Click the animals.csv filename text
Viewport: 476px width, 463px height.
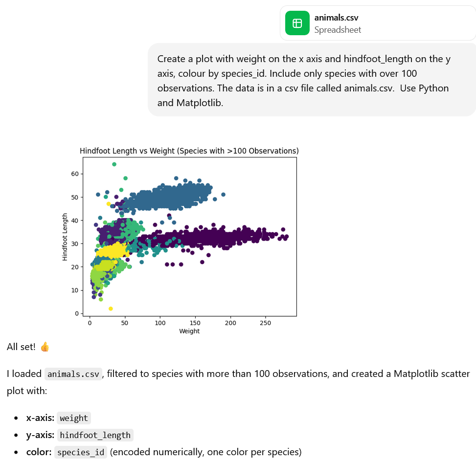pyautogui.click(x=337, y=18)
